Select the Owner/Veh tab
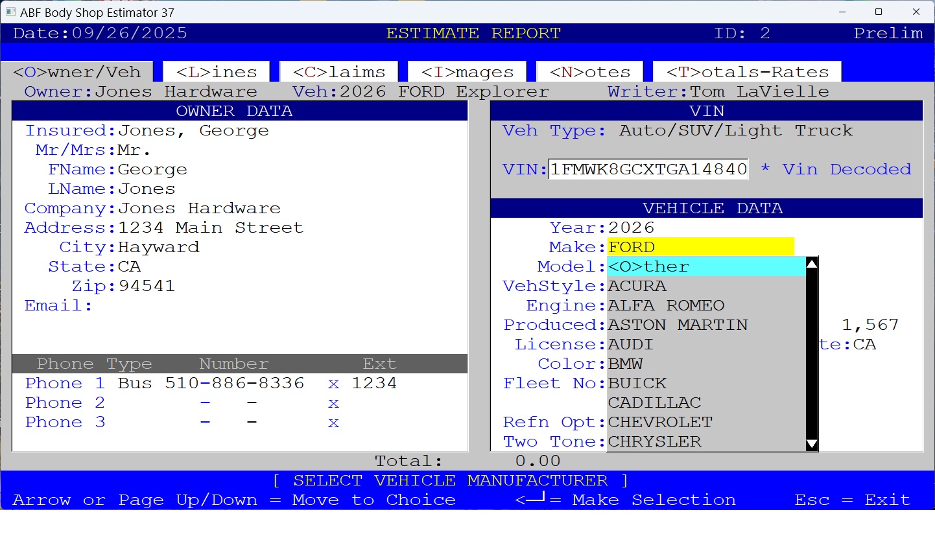The width and height of the screenshot is (935, 560). (x=77, y=72)
